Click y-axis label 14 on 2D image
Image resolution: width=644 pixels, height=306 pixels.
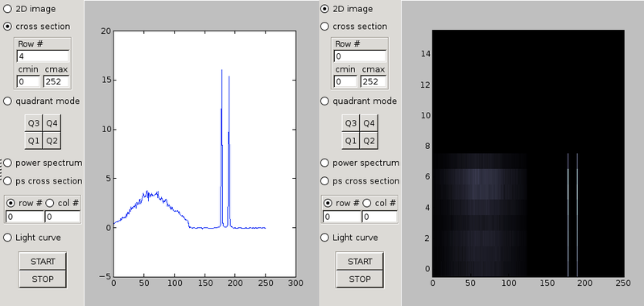click(x=425, y=53)
